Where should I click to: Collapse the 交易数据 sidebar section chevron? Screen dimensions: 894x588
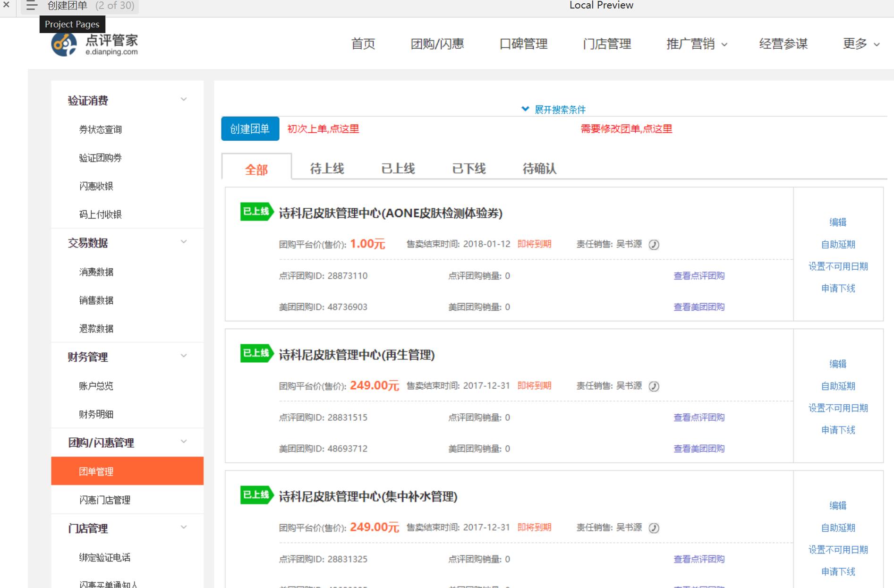click(184, 242)
